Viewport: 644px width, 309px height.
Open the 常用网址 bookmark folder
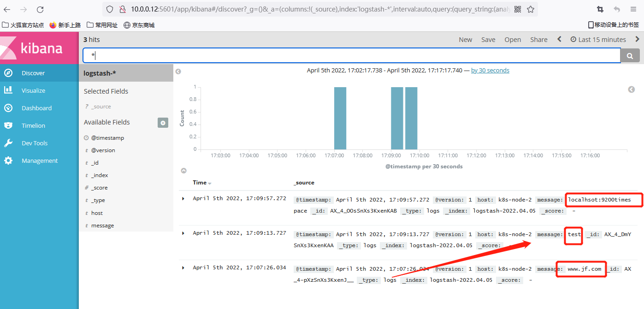pyautogui.click(x=102, y=25)
